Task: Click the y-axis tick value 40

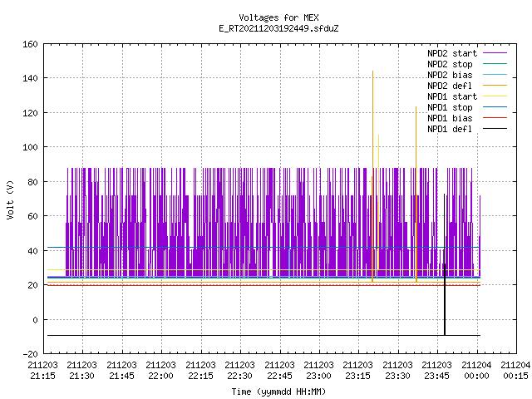Action: [32, 251]
